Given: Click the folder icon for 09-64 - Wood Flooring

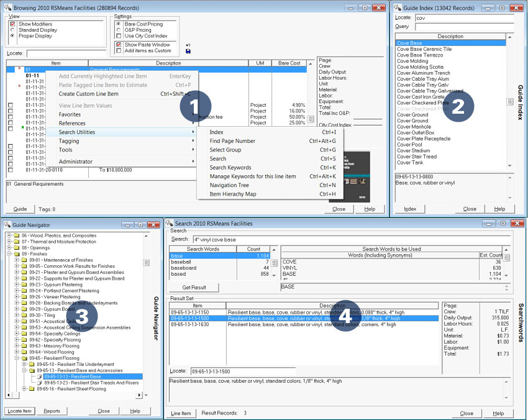Looking at the screenshot, I should coord(24,352).
